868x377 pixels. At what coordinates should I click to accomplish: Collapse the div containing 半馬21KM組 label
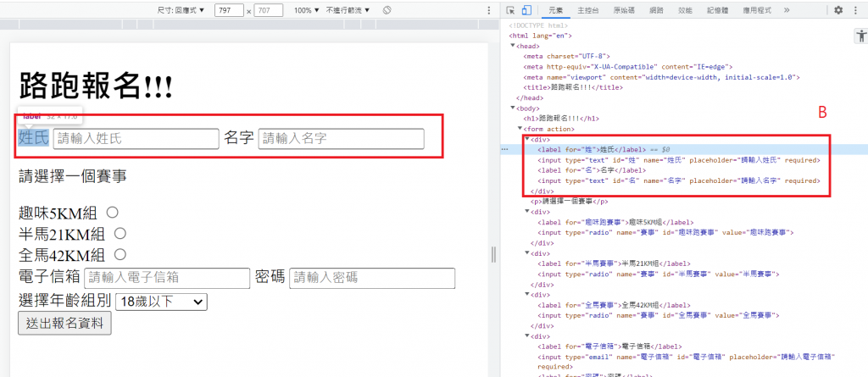527,253
